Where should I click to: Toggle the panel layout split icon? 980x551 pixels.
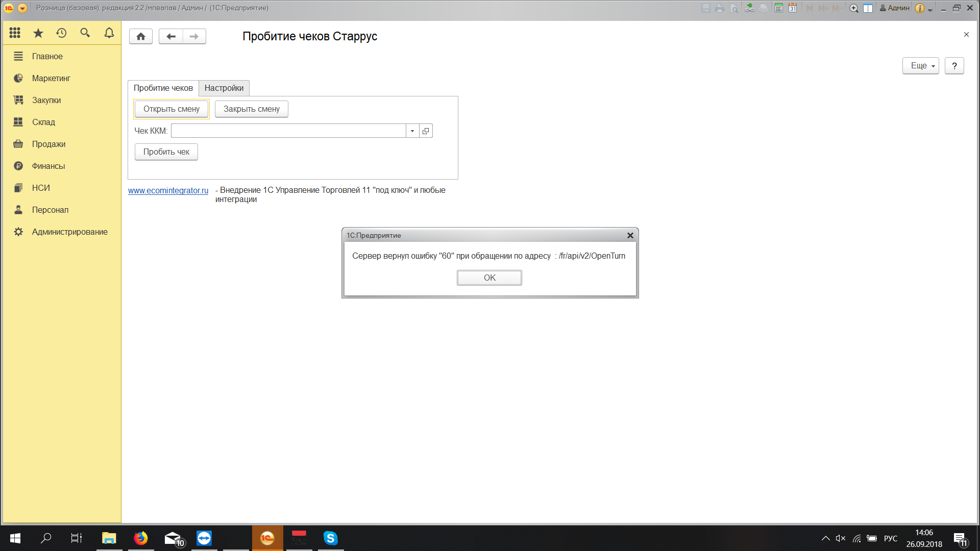click(x=868, y=8)
